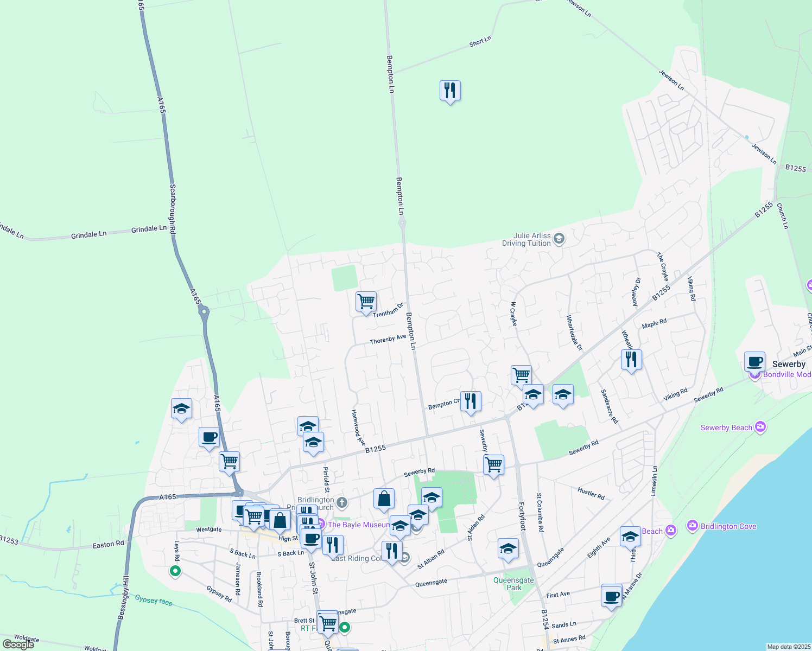
Task: Click the restaurant icon on Bempton Crescent
Action: click(470, 400)
